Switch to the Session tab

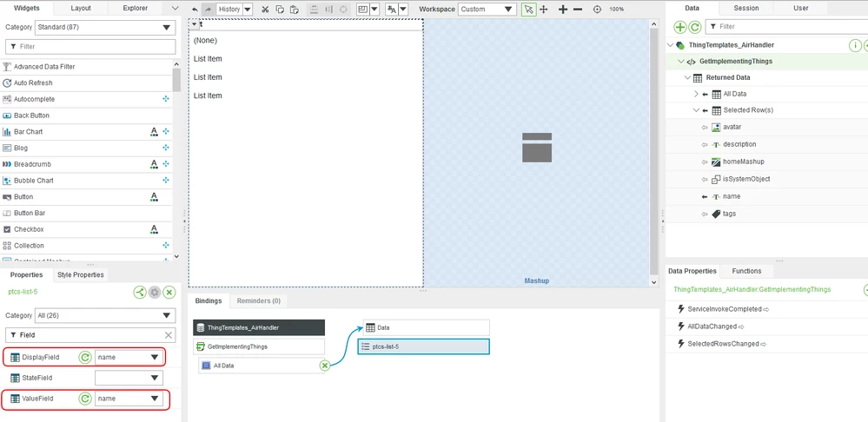(x=746, y=9)
